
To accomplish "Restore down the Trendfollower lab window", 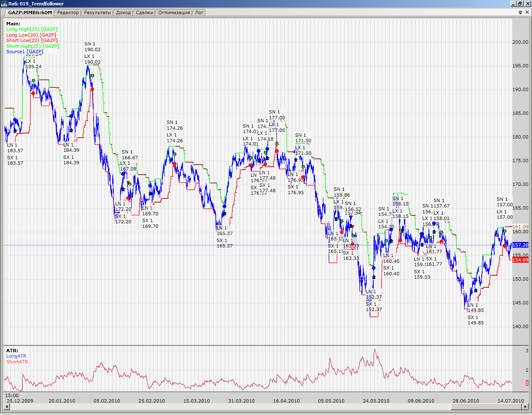I will pyautogui.click(x=520, y=4).
